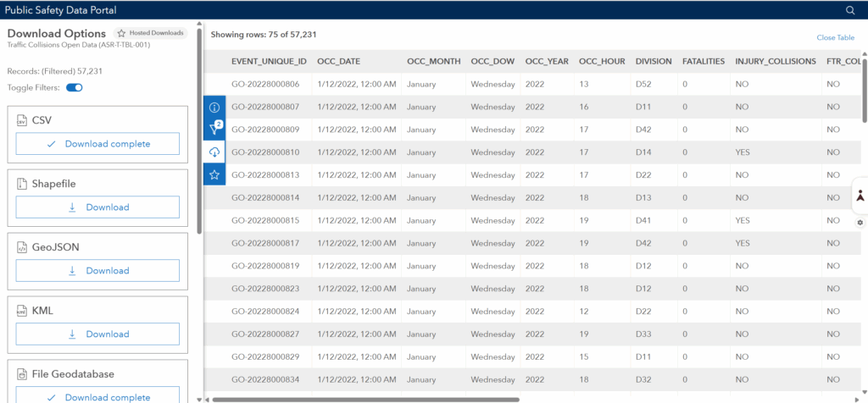Select the cloud download icon
This screenshot has height=403, width=868.
(214, 152)
